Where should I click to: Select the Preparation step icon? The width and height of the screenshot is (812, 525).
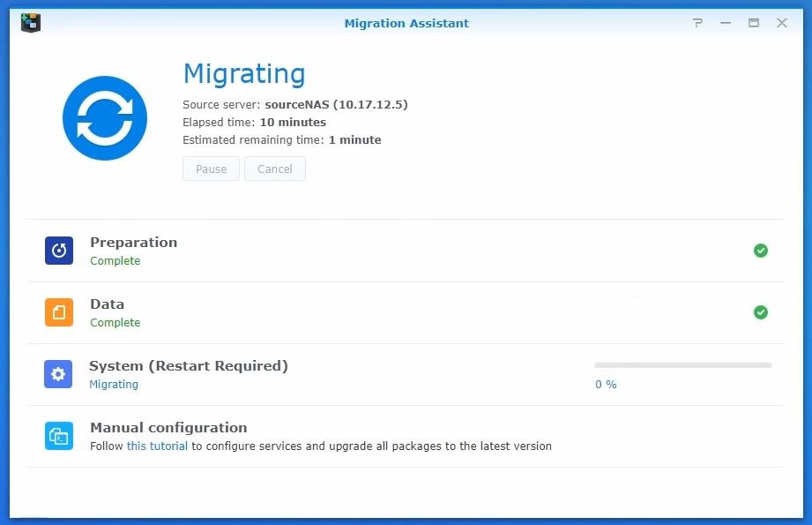point(57,251)
